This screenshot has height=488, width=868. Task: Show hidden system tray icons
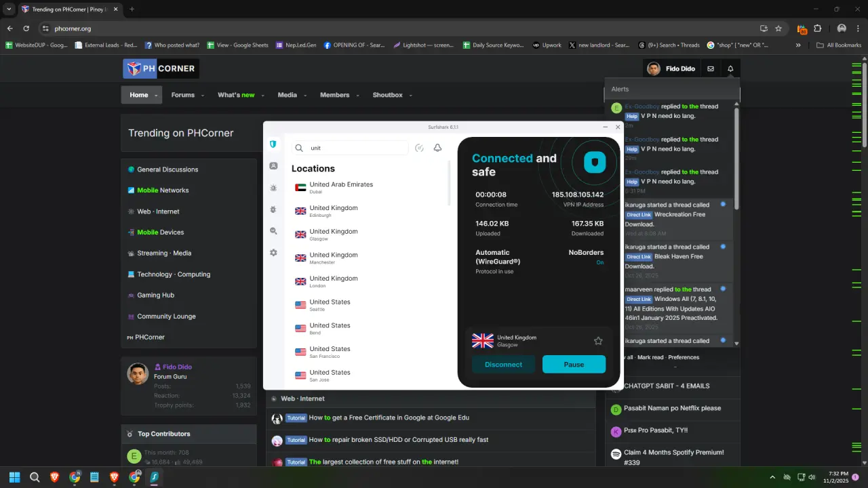point(772,477)
